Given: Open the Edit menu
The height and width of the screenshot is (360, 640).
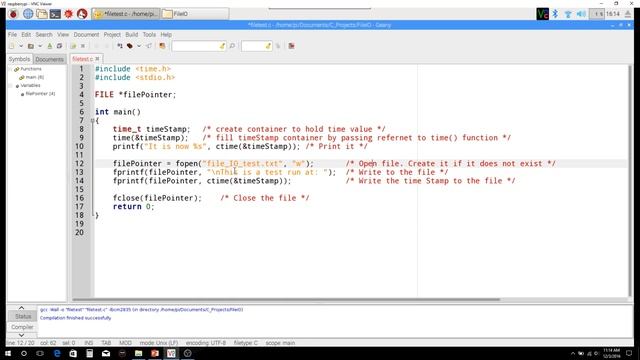Looking at the screenshot, I should tap(26, 35).
